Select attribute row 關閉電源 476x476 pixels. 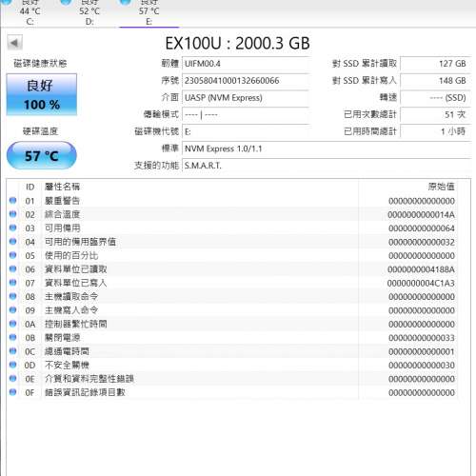pos(232,338)
